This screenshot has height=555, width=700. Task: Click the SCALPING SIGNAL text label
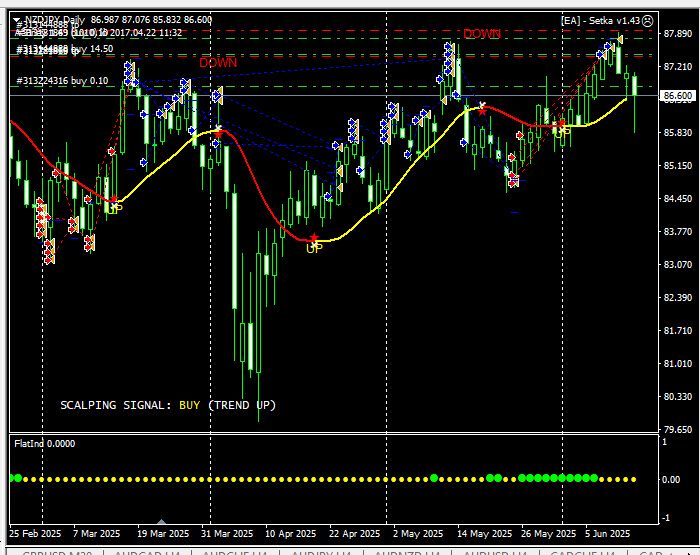point(116,405)
